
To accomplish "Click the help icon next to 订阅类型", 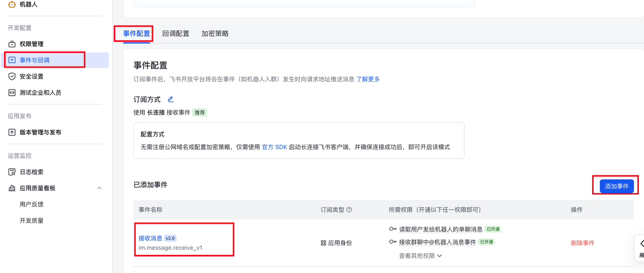I will point(349,210).
